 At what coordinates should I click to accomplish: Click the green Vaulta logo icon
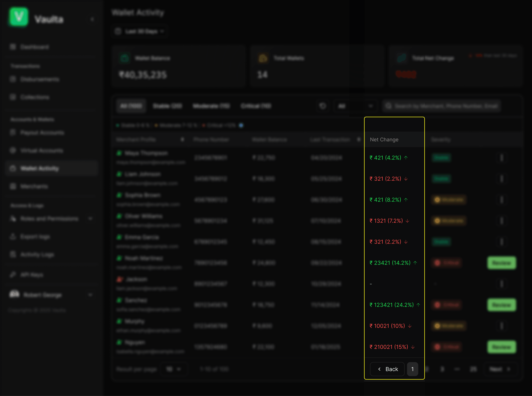(x=18, y=16)
